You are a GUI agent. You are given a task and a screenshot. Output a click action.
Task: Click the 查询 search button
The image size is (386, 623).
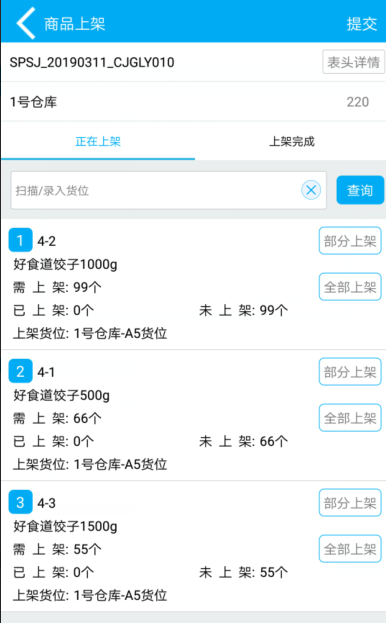click(360, 190)
